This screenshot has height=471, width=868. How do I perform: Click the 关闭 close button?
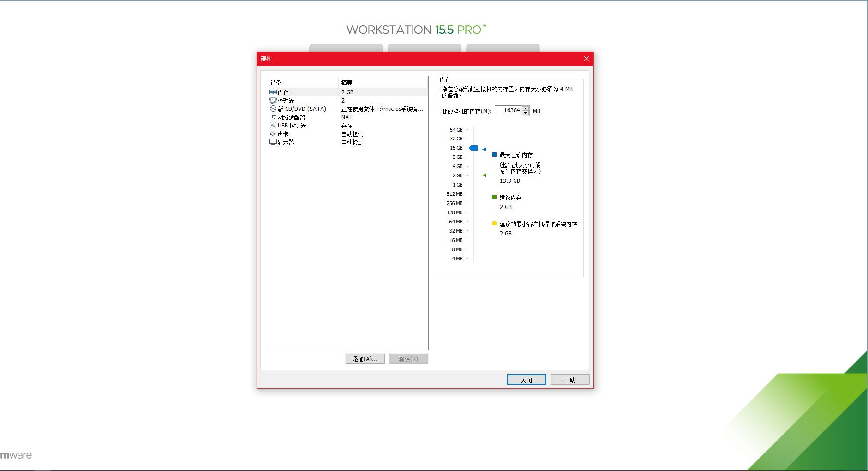click(527, 380)
